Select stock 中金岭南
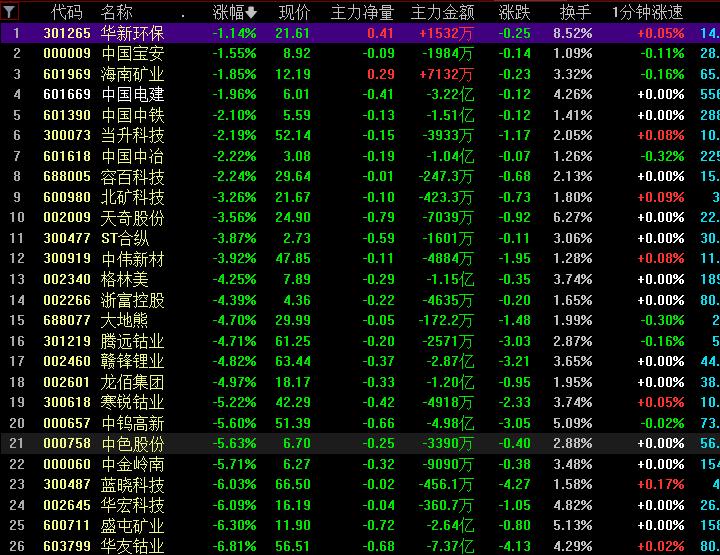 (x=133, y=464)
